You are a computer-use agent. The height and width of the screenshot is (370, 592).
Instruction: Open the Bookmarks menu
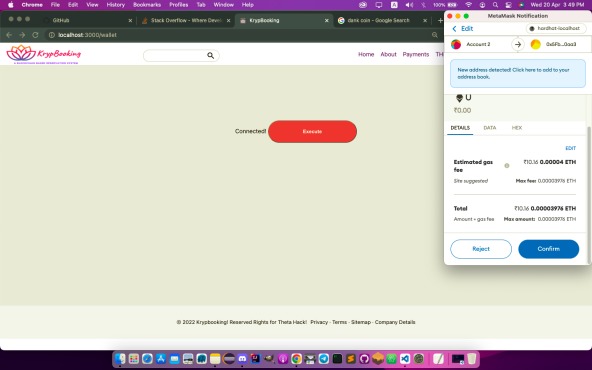[x=147, y=5]
